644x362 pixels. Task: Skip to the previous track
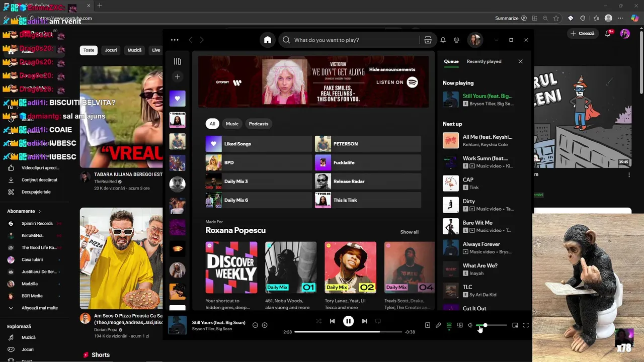coord(332,321)
